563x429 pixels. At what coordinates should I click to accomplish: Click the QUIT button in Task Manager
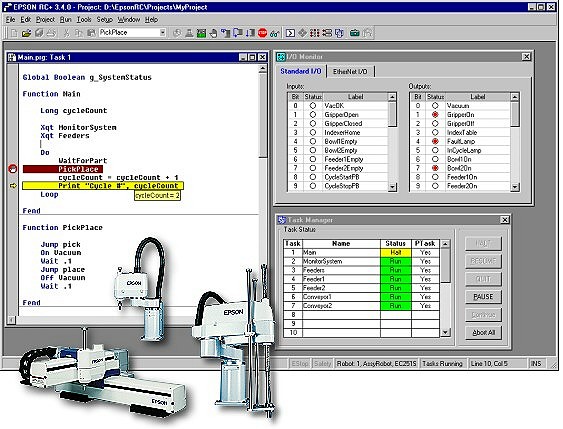(x=483, y=279)
